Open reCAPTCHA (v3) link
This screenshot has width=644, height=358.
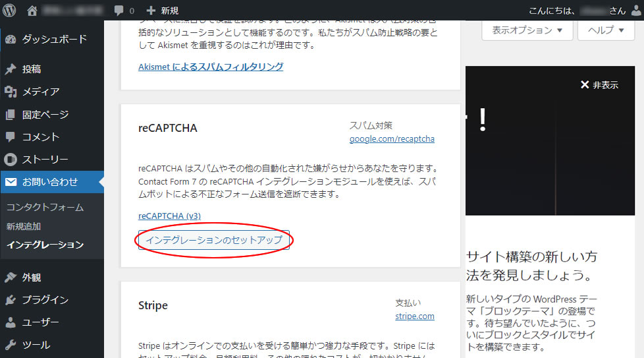[170, 216]
